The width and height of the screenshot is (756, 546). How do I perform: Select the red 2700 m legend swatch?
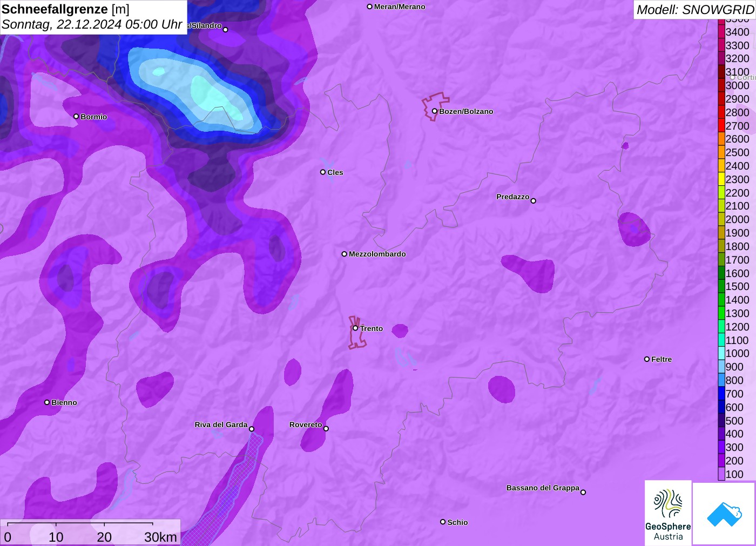721,126
